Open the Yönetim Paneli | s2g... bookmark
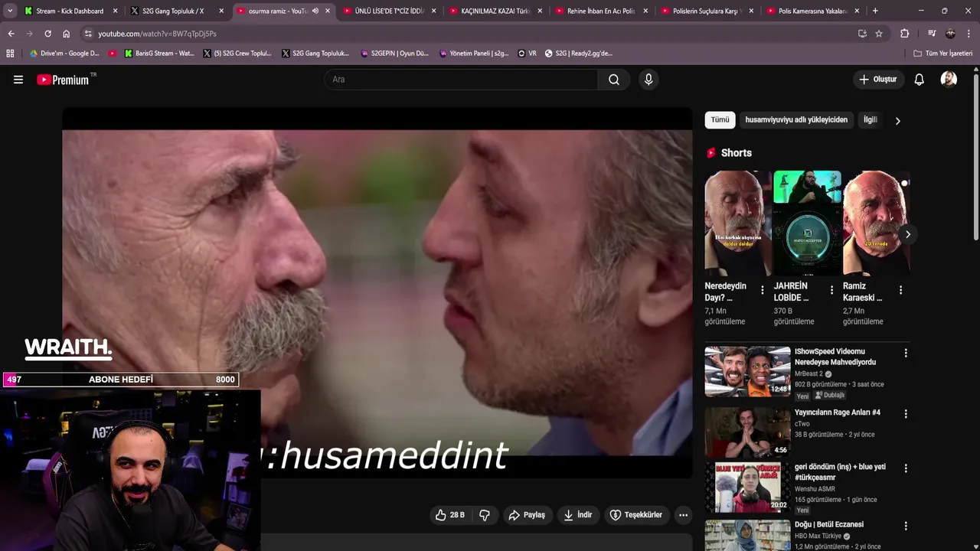The image size is (980, 551). pos(474,54)
